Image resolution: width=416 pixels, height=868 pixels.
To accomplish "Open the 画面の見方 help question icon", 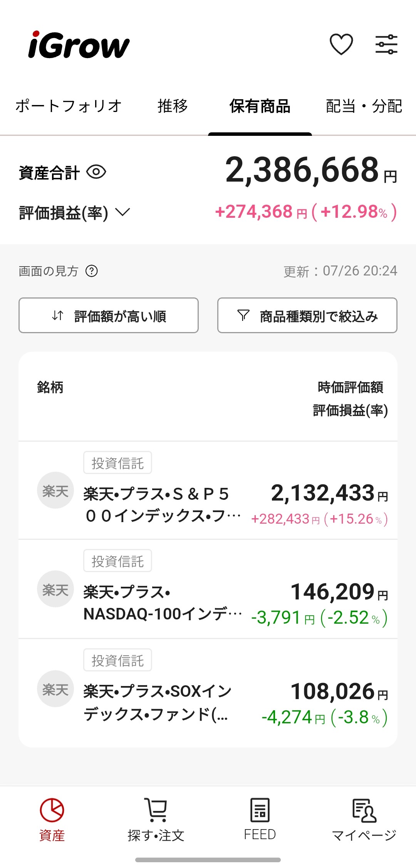I will coord(92,271).
